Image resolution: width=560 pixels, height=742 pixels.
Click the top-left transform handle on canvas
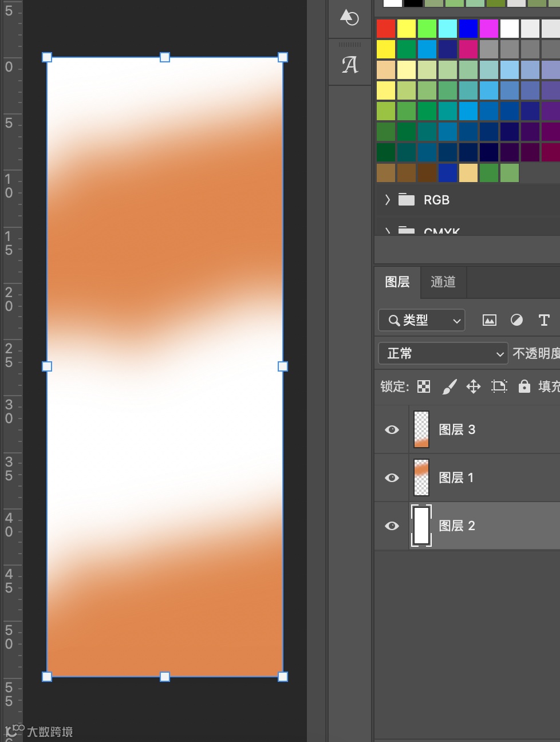pyautogui.click(x=47, y=57)
